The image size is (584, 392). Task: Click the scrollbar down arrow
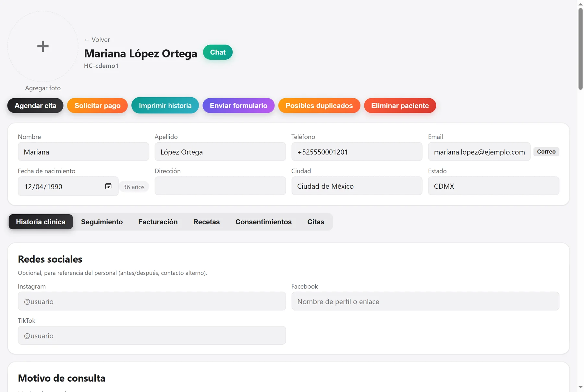580,387
